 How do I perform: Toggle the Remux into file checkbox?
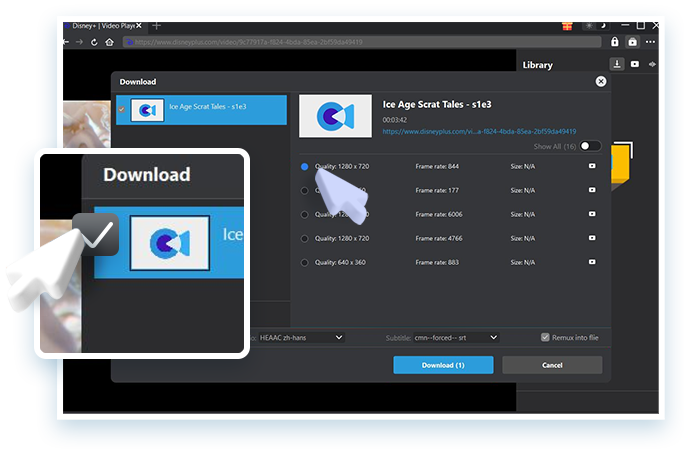545,337
